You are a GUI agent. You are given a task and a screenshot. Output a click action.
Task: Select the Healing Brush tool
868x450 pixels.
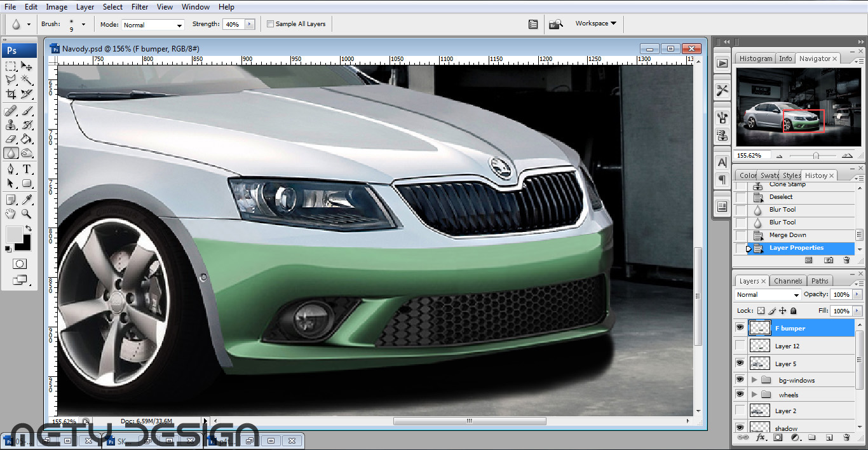tap(11, 111)
